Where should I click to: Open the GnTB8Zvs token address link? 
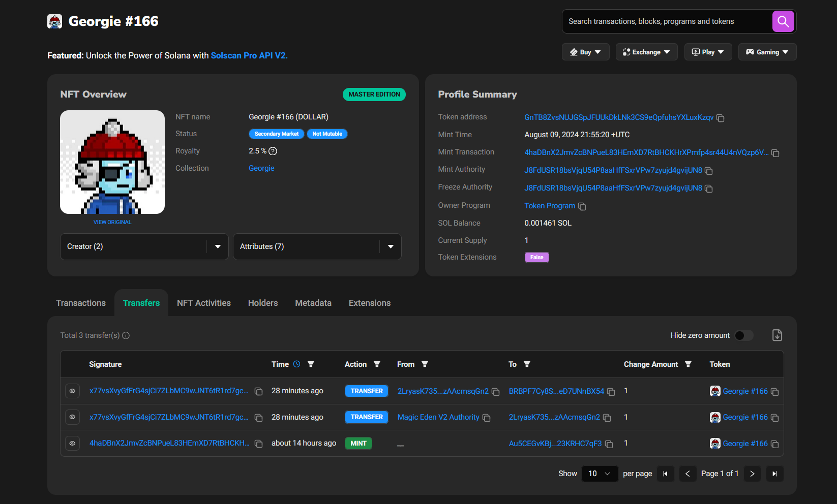click(619, 117)
